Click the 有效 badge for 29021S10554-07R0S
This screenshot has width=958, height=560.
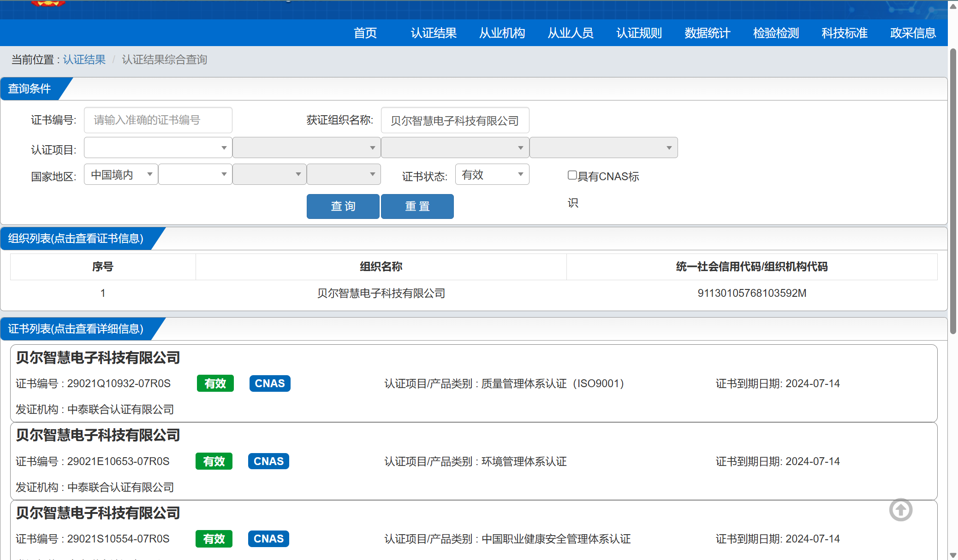[x=214, y=539]
